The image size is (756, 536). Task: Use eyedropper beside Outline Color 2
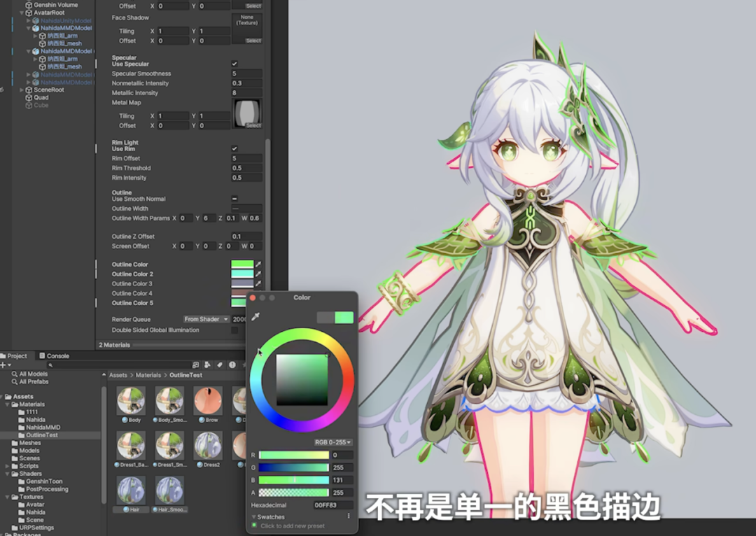point(258,274)
